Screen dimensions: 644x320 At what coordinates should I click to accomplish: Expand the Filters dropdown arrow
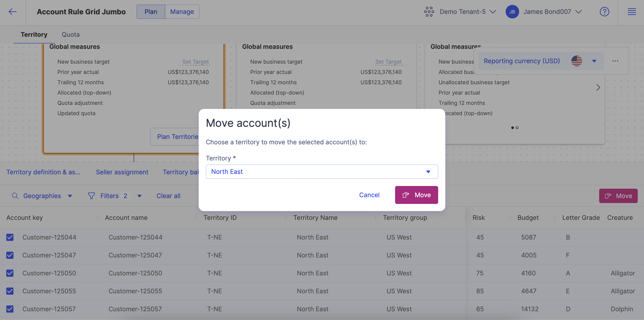pyautogui.click(x=139, y=196)
